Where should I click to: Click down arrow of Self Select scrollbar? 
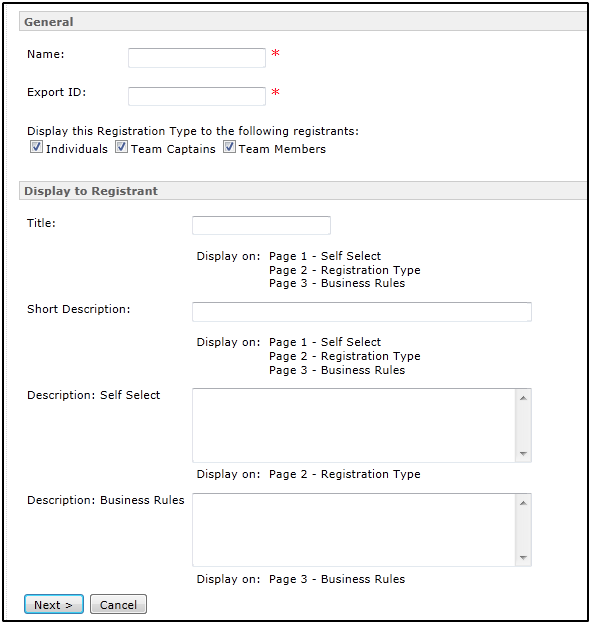523,454
